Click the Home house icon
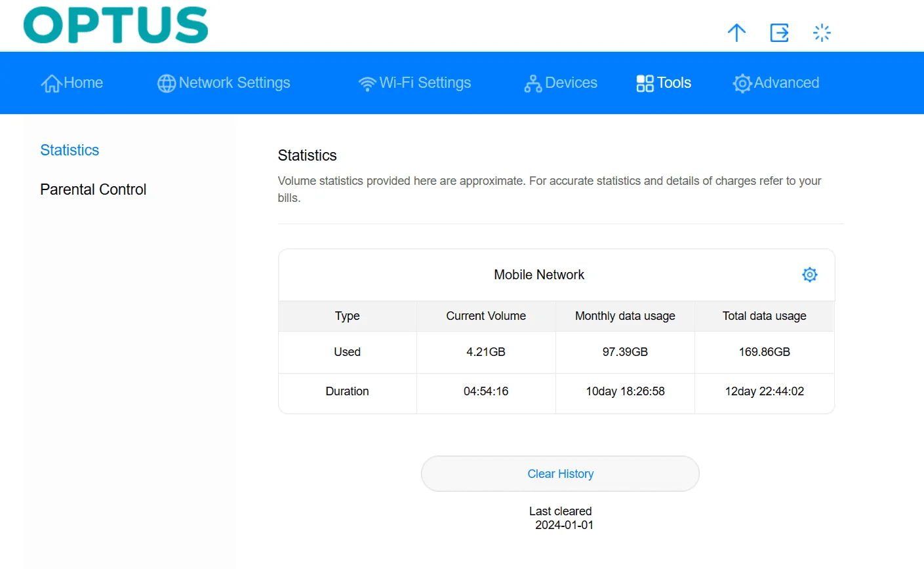The width and height of the screenshot is (924, 569). coord(51,83)
